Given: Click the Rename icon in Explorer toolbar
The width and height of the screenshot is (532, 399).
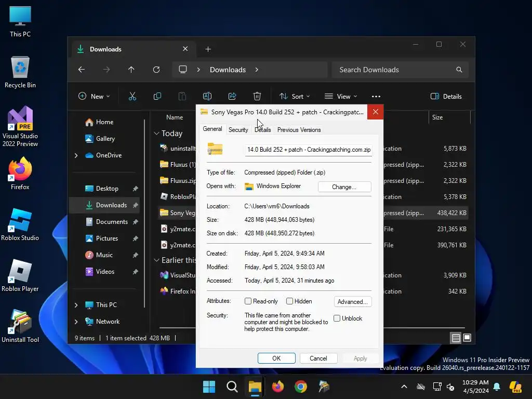Looking at the screenshot, I should [x=207, y=96].
